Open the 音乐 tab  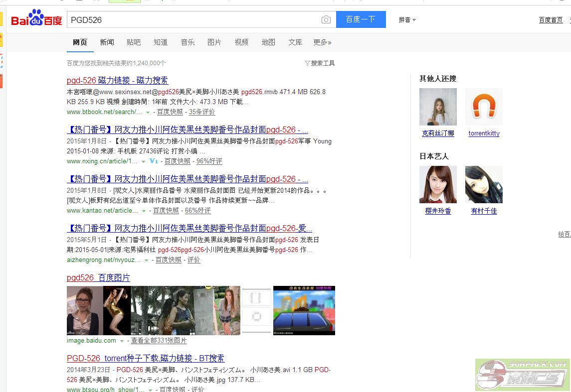(188, 42)
